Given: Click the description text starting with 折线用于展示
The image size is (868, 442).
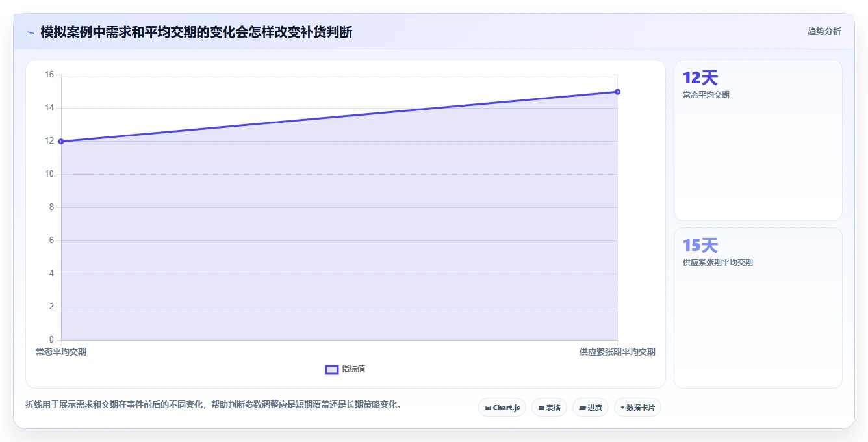Looking at the screenshot, I should (213, 404).
